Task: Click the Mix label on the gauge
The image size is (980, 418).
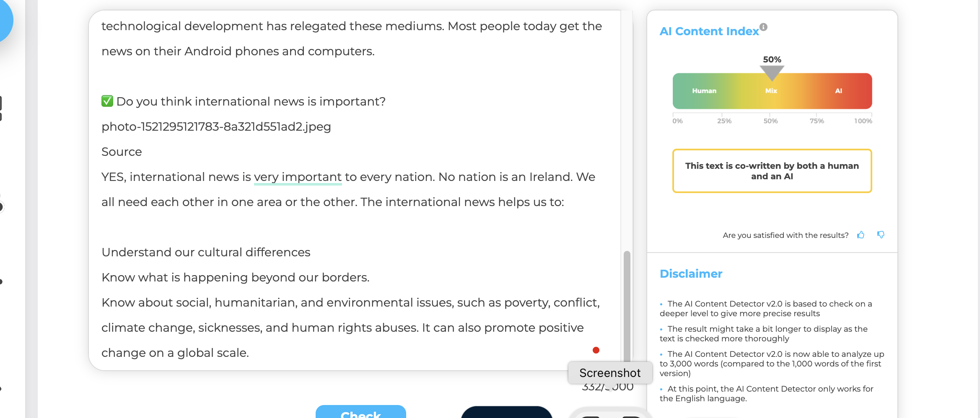Action: point(771,91)
